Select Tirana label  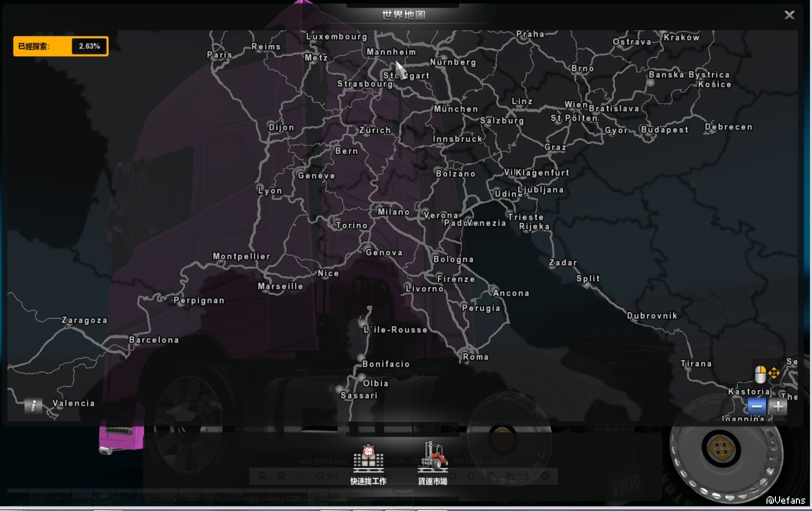point(696,364)
